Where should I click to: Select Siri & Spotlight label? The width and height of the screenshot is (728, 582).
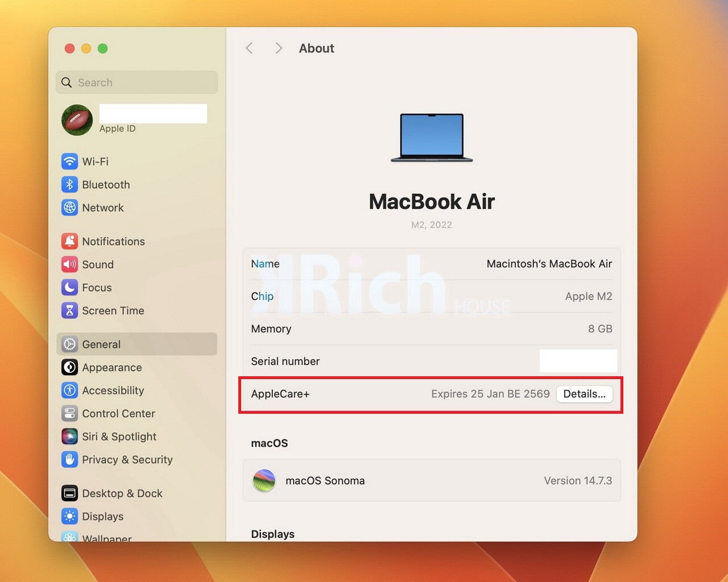(x=119, y=436)
